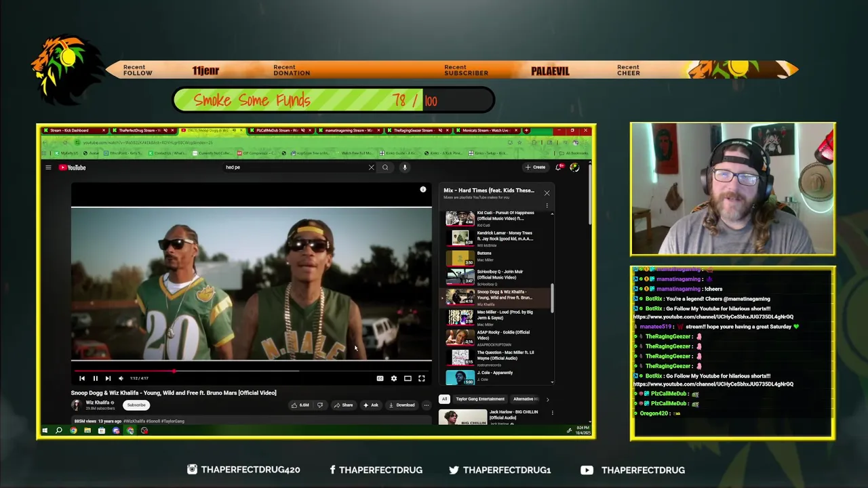This screenshot has height=488, width=868.
Task: Enter fullscreen on the video player
Action: click(x=421, y=378)
